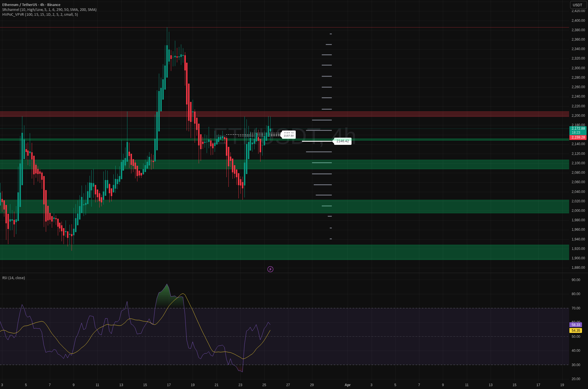Click the purple 58.33 RSI value tag

(x=575, y=325)
